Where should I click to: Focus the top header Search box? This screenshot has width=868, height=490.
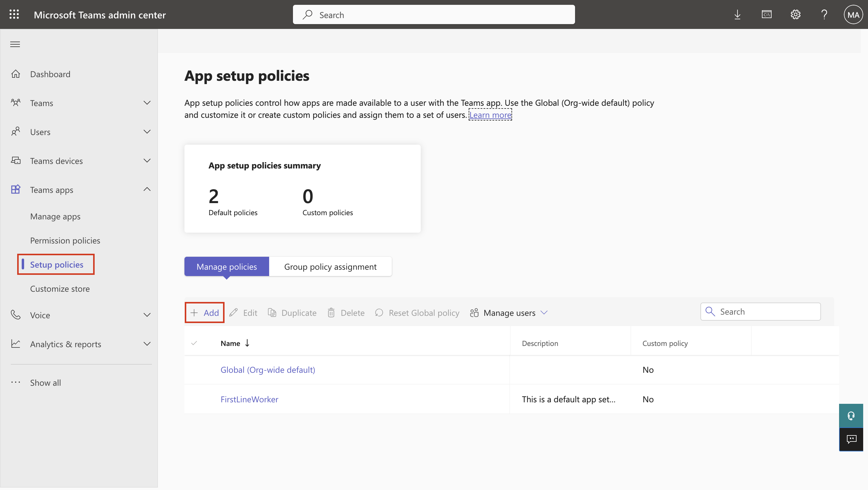click(x=434, y=14)
